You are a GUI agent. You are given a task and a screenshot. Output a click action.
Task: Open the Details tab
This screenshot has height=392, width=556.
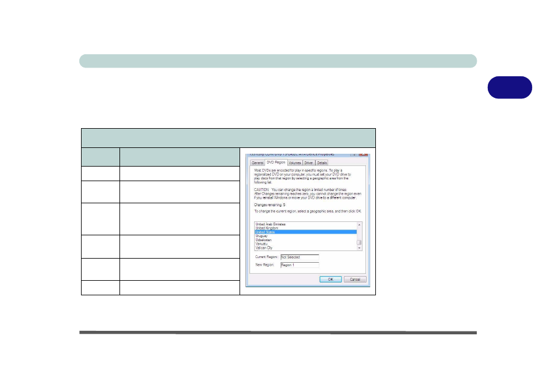(x=322, y=163)
